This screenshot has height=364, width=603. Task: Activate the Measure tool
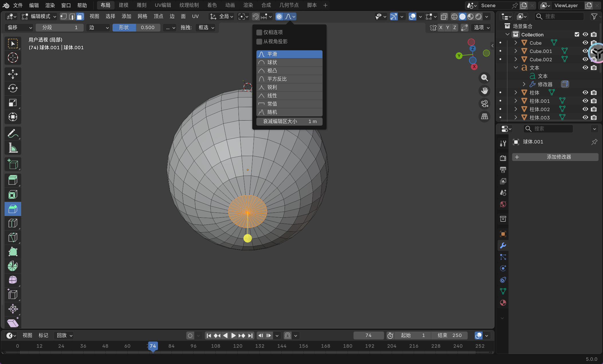click(13, 148)
